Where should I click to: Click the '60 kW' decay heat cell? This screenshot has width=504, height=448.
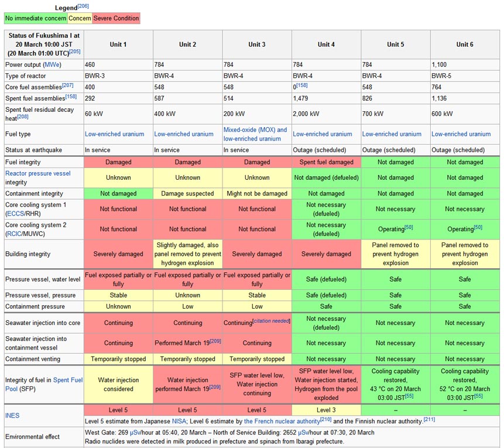(x=118, y=114)
